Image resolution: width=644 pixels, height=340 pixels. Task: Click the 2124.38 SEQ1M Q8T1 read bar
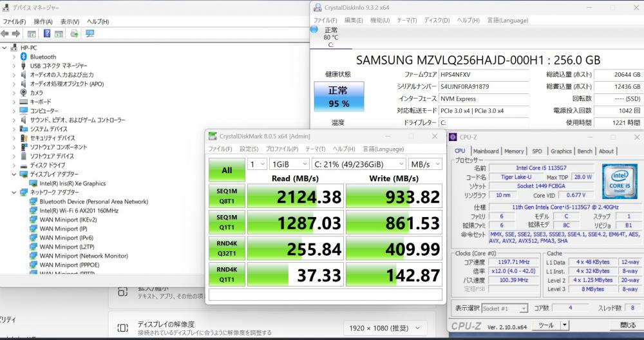296,196
